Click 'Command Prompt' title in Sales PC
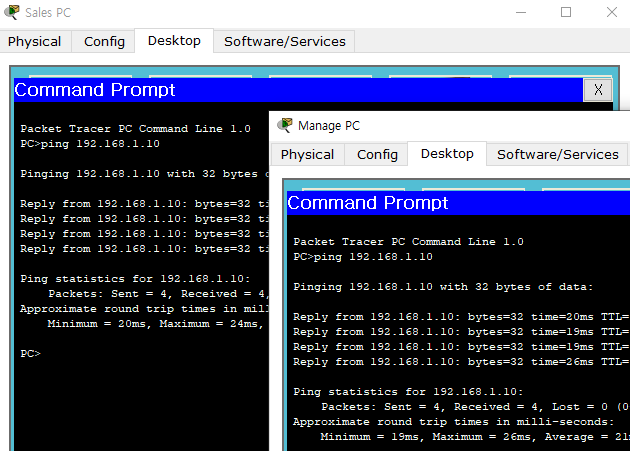 click(95, 90)
